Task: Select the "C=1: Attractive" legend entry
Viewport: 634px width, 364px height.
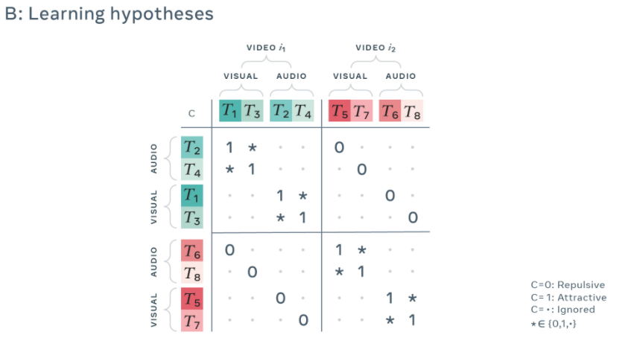Action: 568,298
